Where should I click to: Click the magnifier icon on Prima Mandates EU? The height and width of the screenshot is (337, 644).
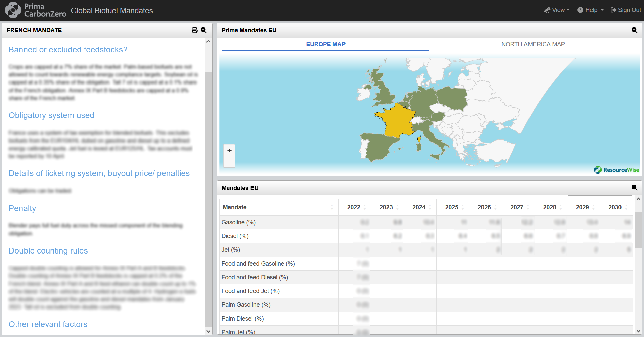634,30
